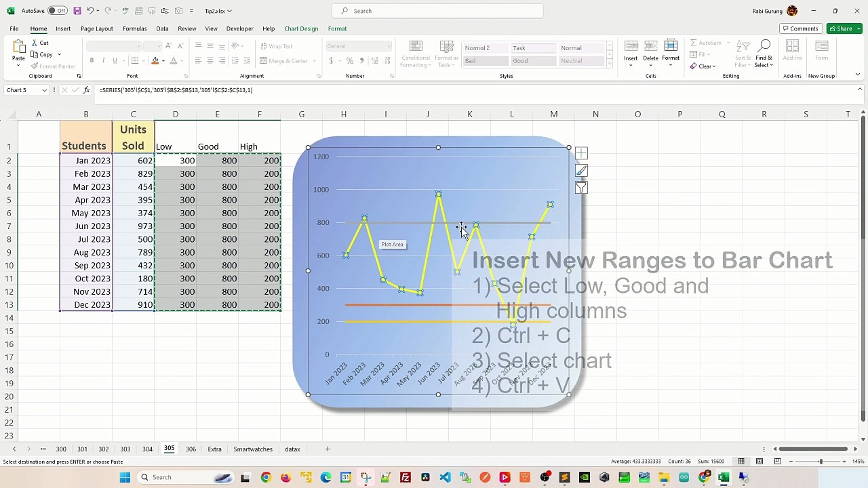Screen dimensions: 868x488
Task: Add a new sheet with plus icon
Action: coord(328,449)
